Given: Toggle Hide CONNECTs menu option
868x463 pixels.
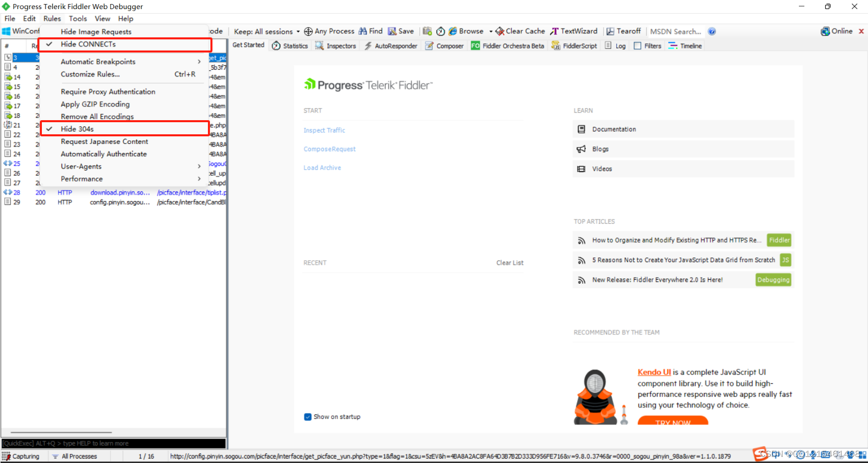Looking at the screenshot, I should click(x=125, y=44).
